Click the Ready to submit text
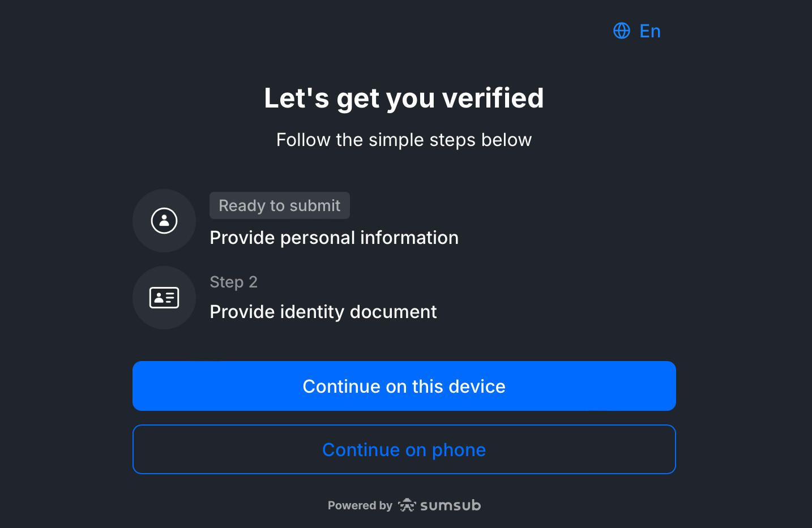Screen dimensions: 812x528 pos(279,205)
